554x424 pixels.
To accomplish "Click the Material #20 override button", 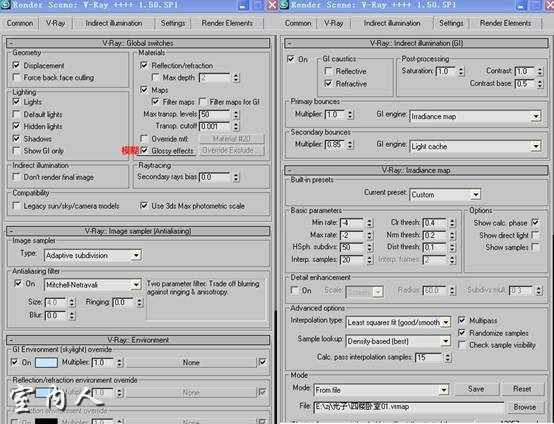I will [x=232, y=139].
